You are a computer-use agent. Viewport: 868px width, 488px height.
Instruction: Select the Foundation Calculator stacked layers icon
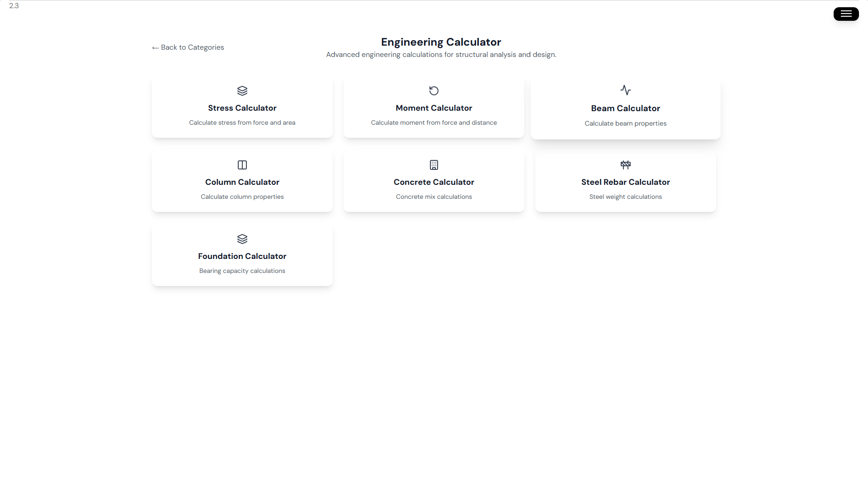[x=242, y=239]
